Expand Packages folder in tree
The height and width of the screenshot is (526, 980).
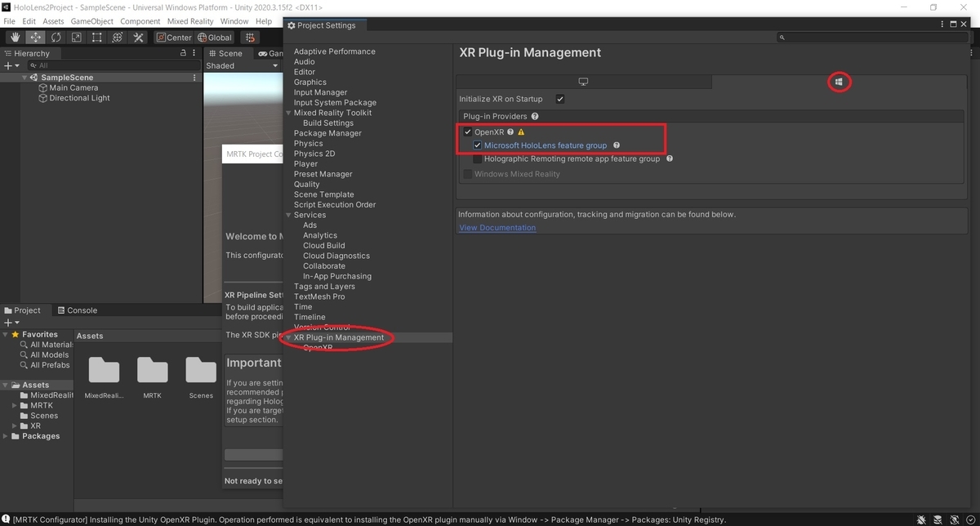pyautogui.click(x=7, y=436)
